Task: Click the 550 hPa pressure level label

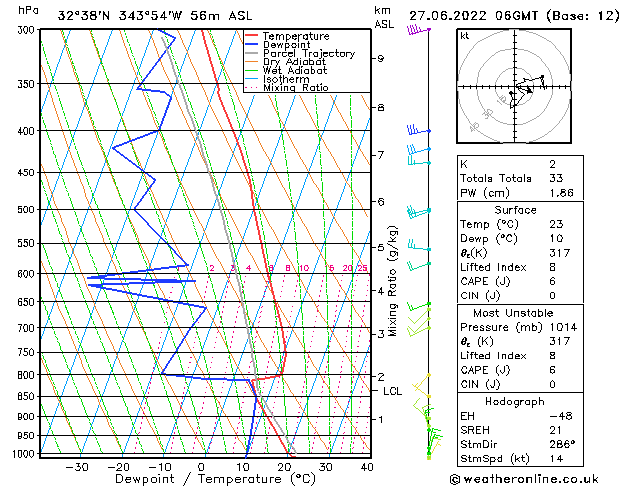Action: [28, 243]
